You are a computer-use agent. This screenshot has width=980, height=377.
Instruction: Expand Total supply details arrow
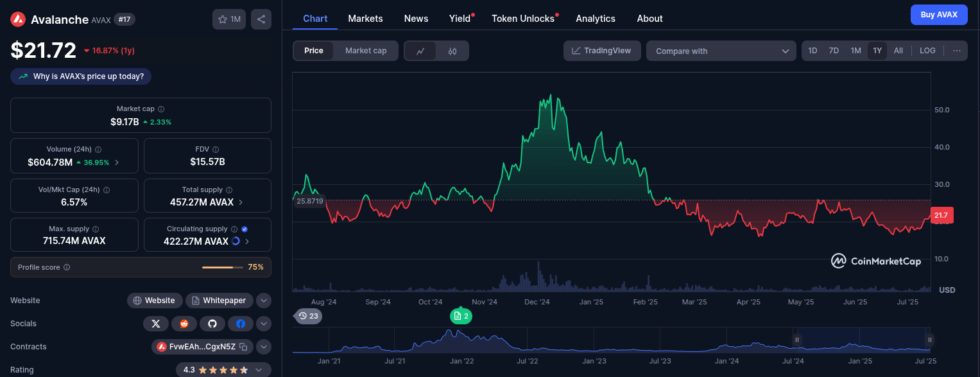point(241,202)
